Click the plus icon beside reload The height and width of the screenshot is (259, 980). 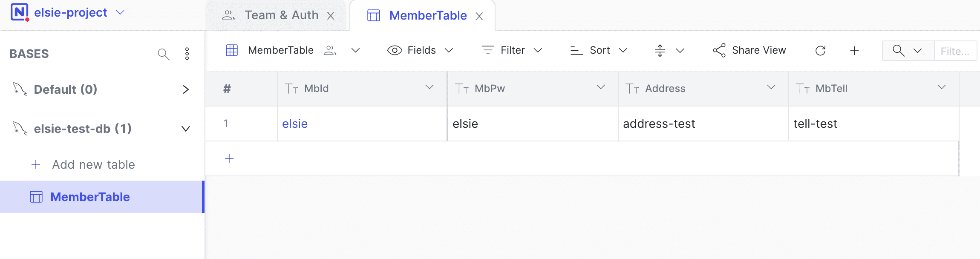tap(854, 51)
